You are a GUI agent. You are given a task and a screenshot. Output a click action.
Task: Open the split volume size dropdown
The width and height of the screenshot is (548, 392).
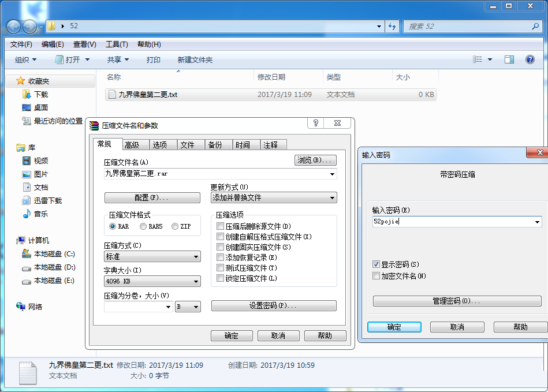tap(168, 307)
